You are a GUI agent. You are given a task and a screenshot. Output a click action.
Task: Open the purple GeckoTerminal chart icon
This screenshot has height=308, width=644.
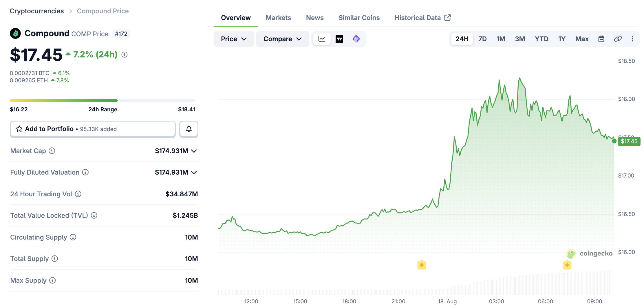point(356,39)
